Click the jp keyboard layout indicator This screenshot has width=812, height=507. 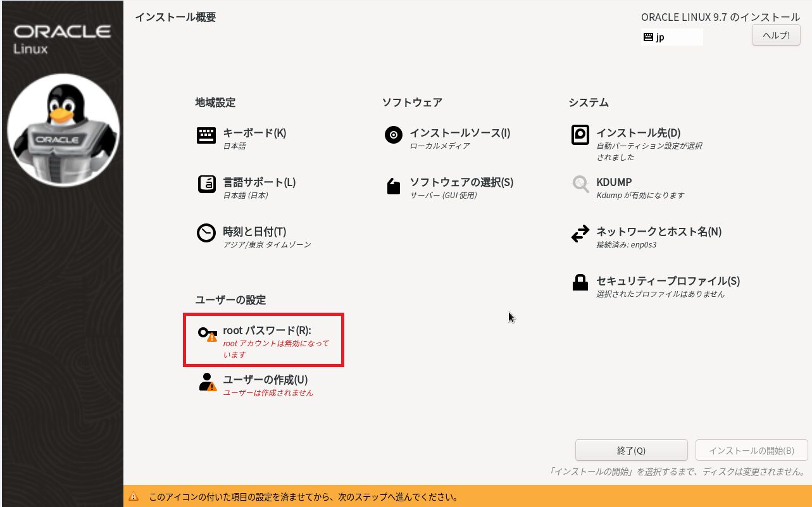pyautogui.click(x=671, y=37)
